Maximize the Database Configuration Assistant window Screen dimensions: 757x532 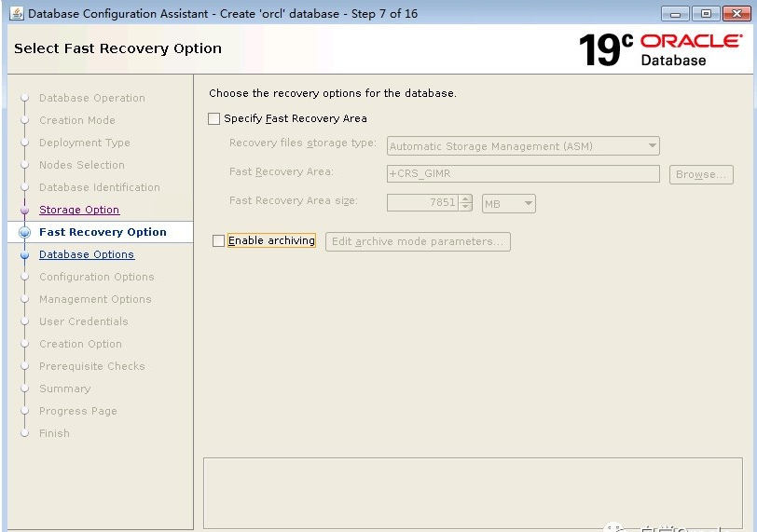tap(706, 13)
